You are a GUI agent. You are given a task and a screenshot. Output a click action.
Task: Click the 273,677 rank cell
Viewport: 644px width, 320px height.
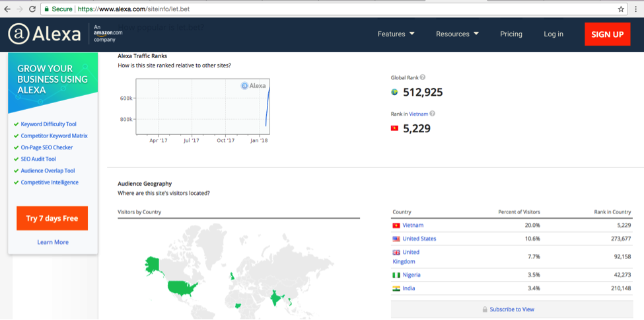pyautogui.click(x=621, y=239)
